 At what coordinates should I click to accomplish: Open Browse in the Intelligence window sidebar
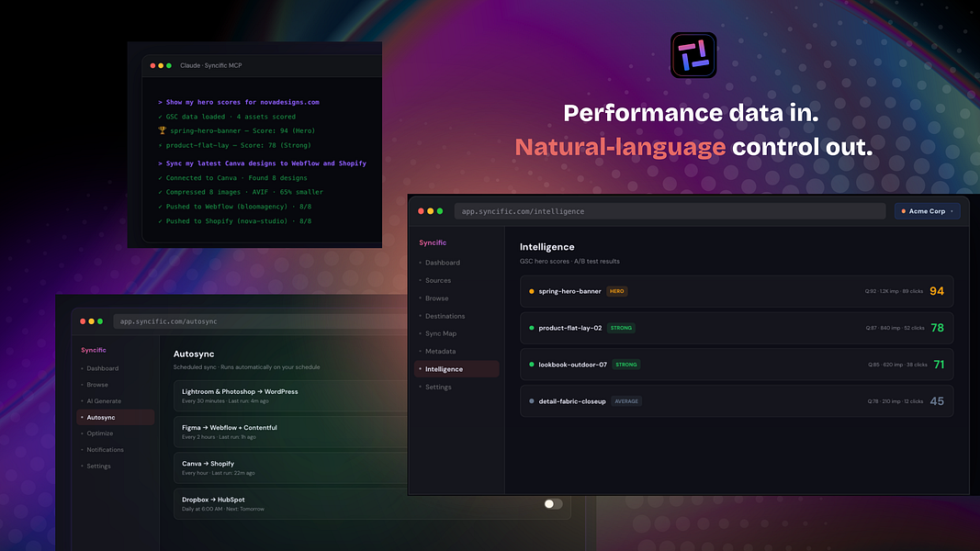(437, 298)
